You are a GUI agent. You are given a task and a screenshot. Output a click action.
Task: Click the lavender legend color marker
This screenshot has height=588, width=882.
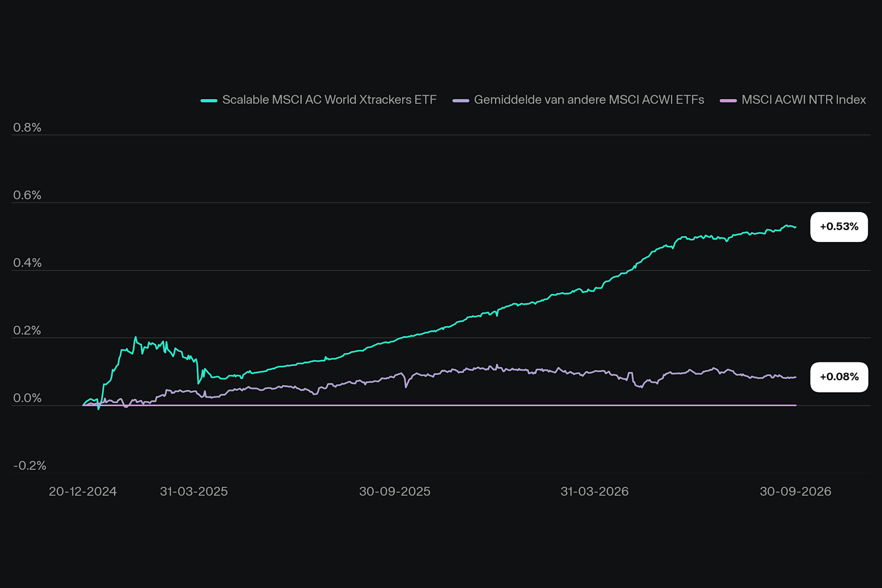click(x=461, y=100)
